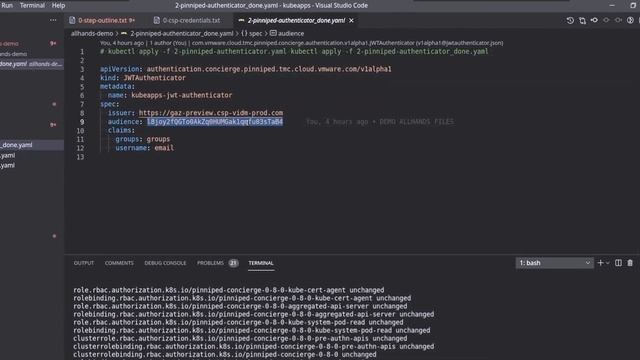Open the issuer URL https://gaz-preview.csp-vidm-prod.com
The width and height of the screenshot is (640, 360).
pos(211,113)
